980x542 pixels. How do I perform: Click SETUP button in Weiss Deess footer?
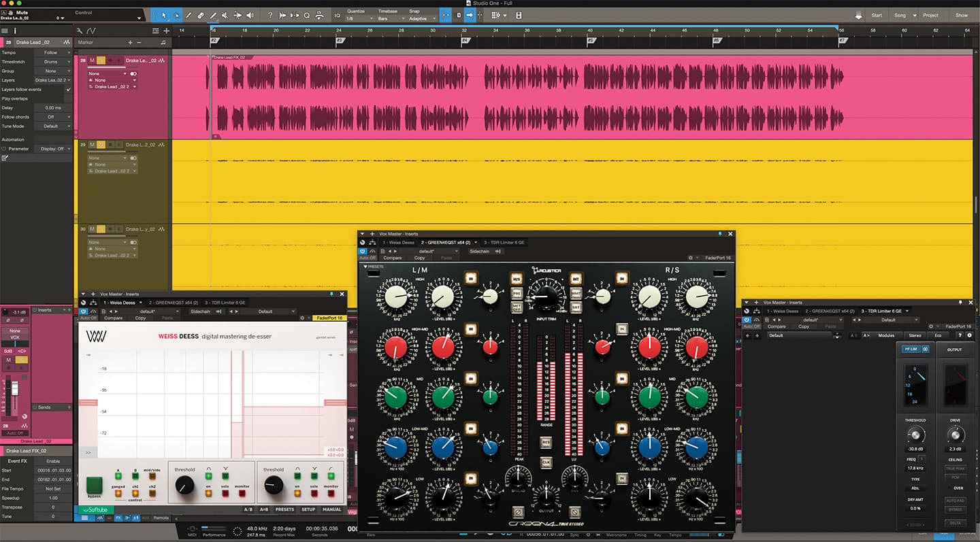tap(308, 509)
